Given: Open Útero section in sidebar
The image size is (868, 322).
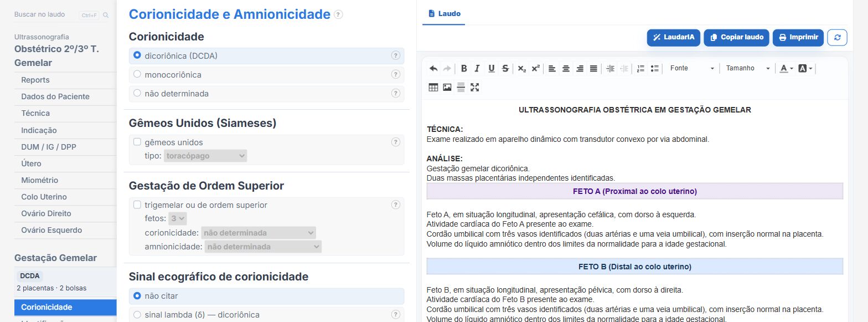Looking at the screenshot, I should point(65,163).
